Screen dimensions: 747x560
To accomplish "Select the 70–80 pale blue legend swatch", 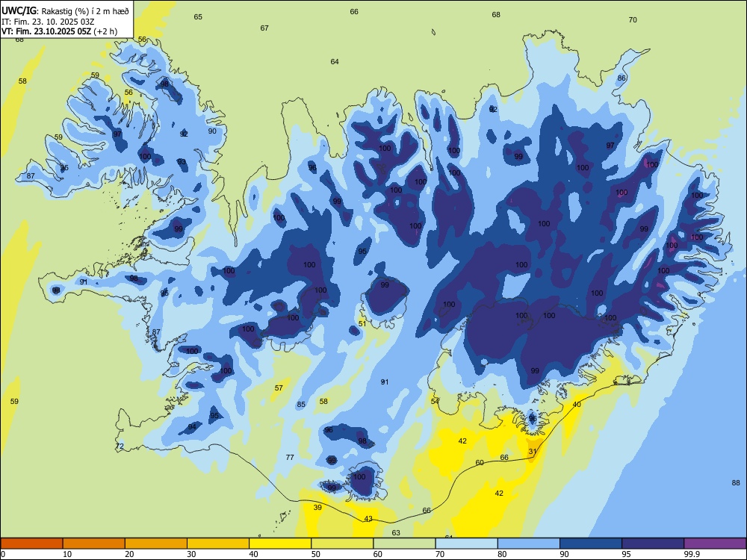I will point(467,544).
